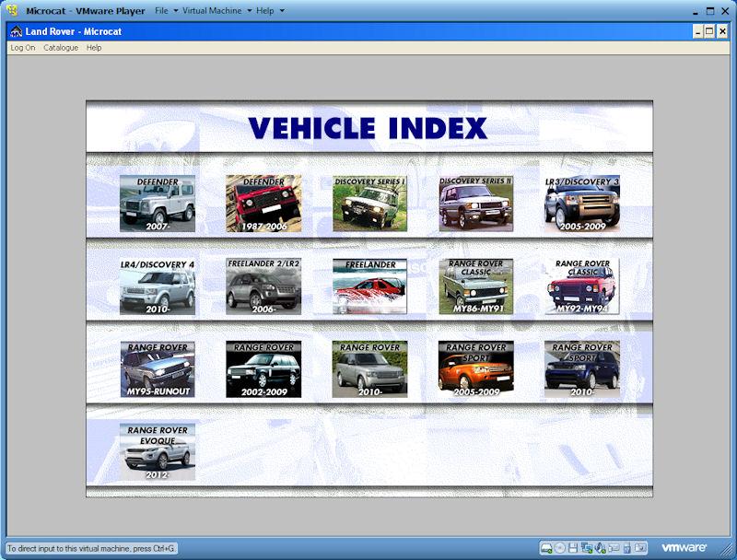Open the Microcat Help menu

click(94, 48)
